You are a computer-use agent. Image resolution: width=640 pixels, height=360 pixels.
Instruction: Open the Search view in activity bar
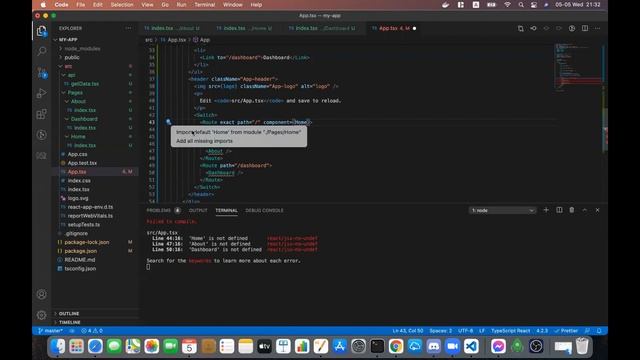coord(42,51)
